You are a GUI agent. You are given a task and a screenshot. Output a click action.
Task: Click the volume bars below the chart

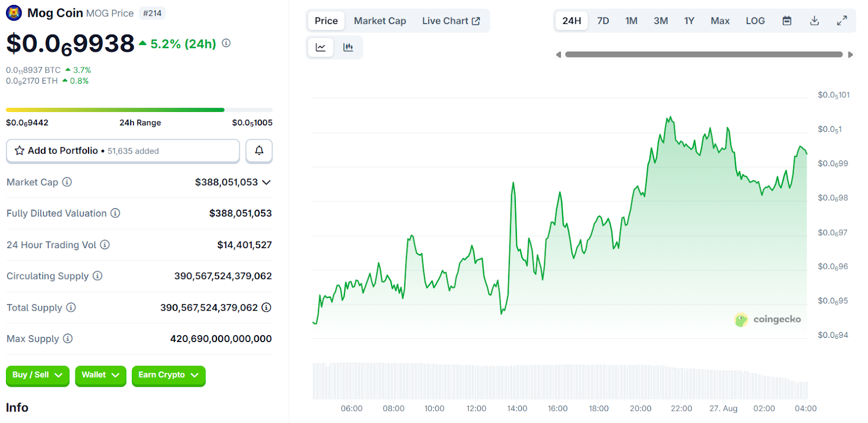click(x=560, y=381)
